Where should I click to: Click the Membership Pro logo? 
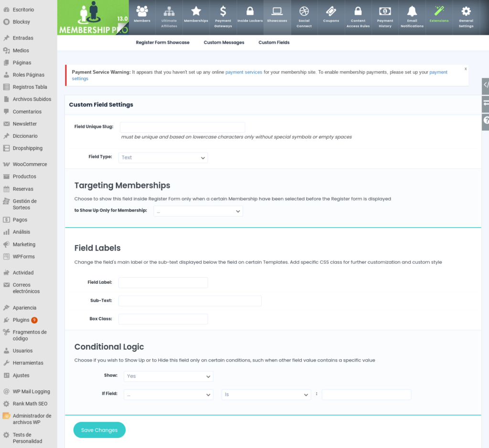coord(93,18)
